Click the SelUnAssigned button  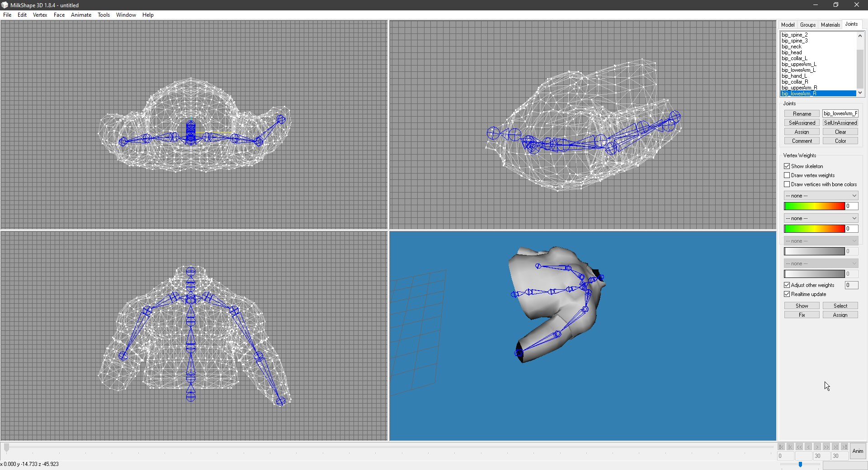pyautogui.click(x=840, y=123)
